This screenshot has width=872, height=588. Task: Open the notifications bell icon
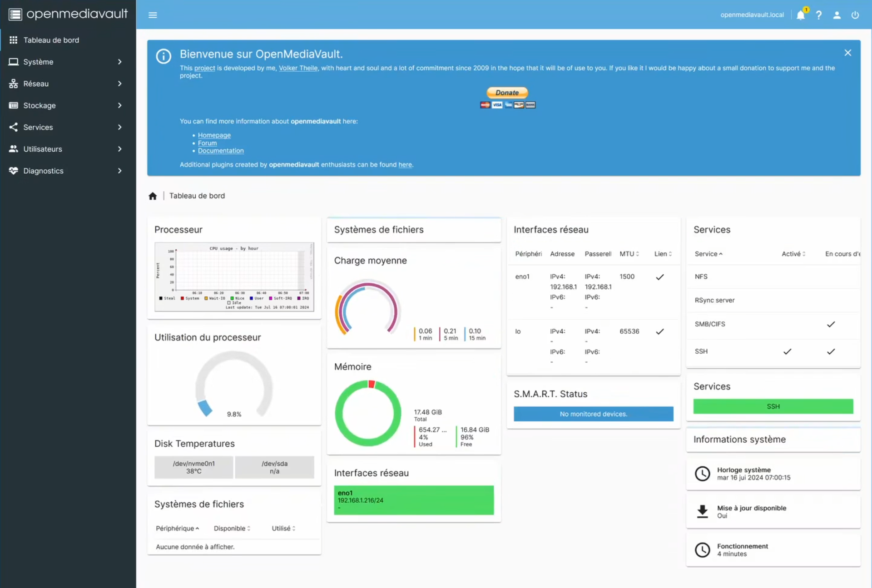click(x=800, y=15)
